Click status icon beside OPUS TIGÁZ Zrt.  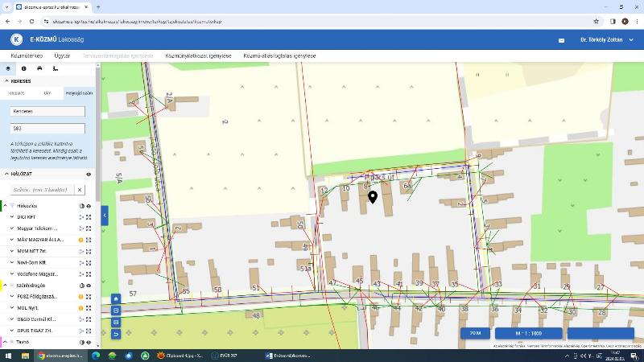81,331
